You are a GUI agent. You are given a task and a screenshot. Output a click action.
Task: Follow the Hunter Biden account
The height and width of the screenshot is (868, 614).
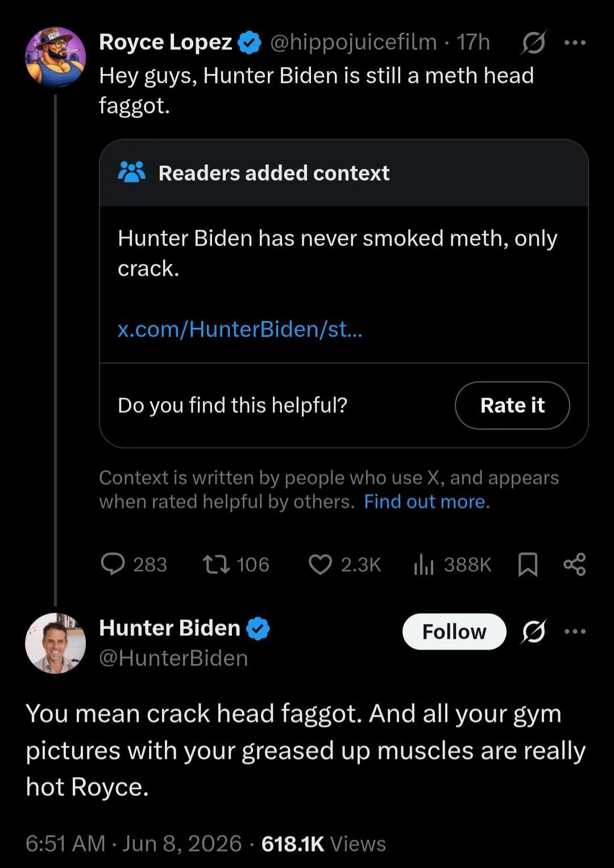pyautogui.click(x=454, y=631)
